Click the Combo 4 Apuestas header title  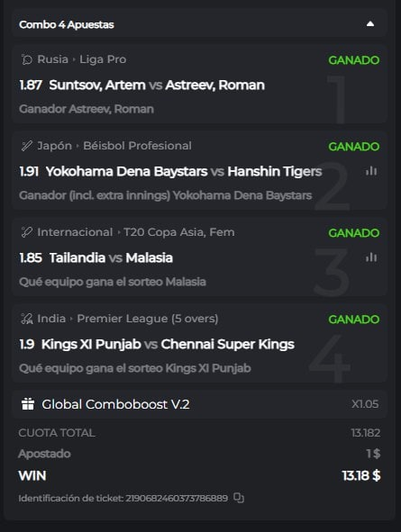coord(67,24)
